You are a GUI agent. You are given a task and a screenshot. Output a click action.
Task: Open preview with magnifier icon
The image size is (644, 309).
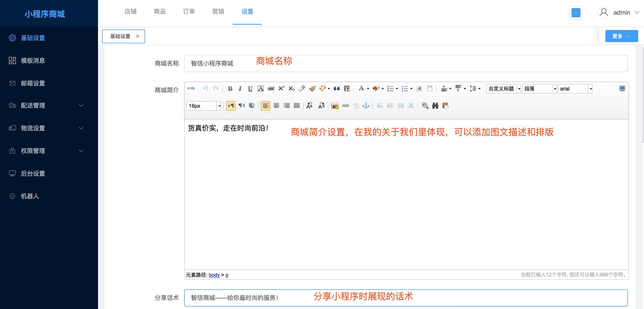coord(425,106)
